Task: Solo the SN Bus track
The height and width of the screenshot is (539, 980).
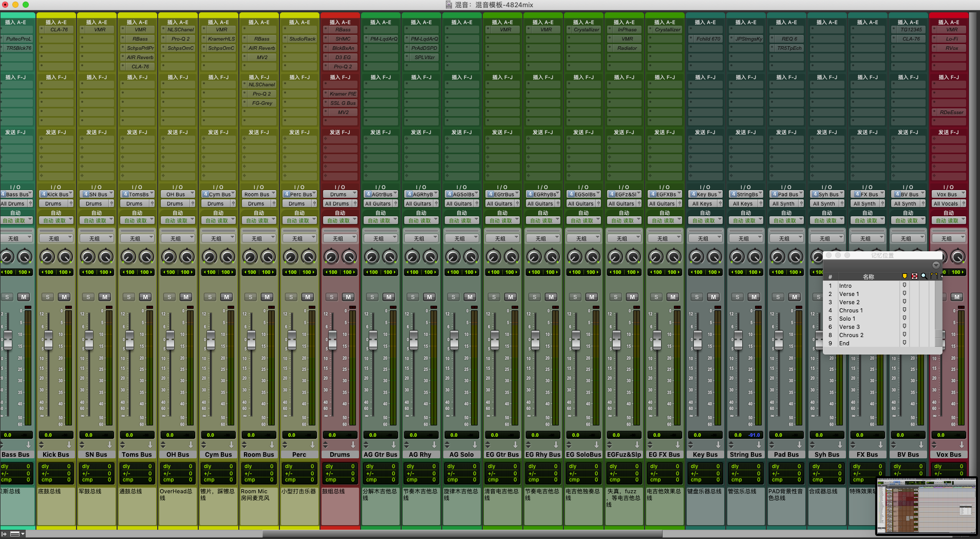Action: [x=88, y=297]
